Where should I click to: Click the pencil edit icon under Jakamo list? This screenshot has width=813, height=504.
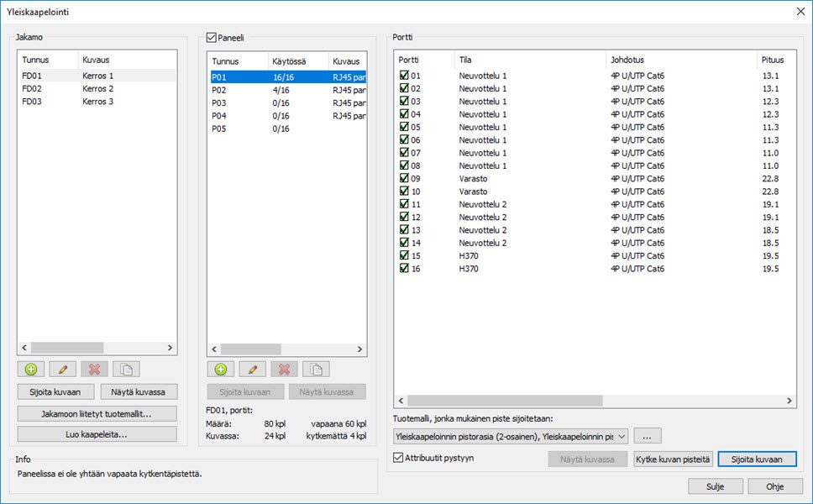(x=63, y=369)
